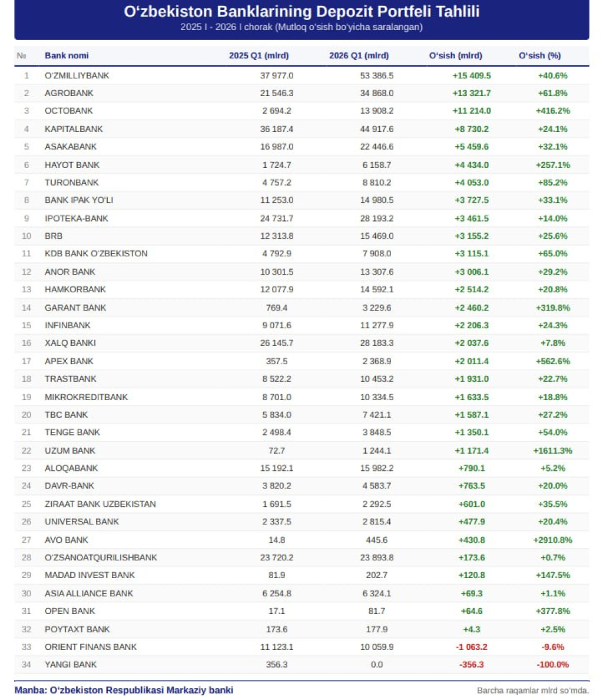Select the TBC BANK name
Viewport: 603px width, 700px height.
(66, 415)
